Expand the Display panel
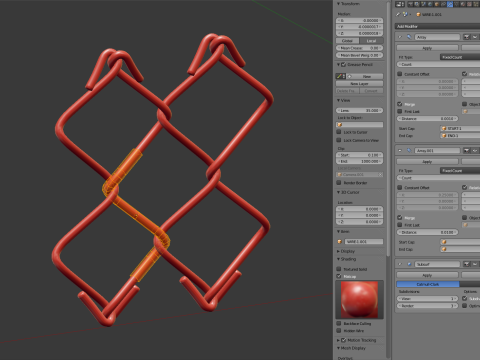The width and height of the screenshot is (480, 360). pos(339,251)
